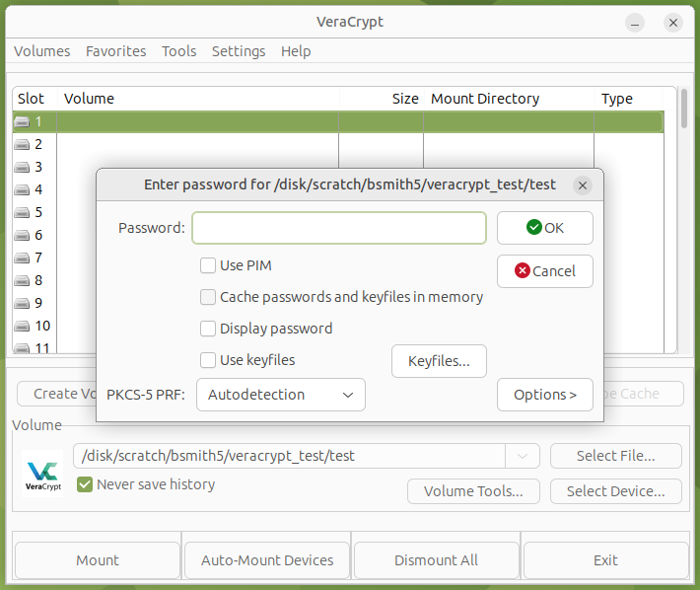This screenshot has width=700, height=590.
Task: Open the Favorites menu
Action: click(x=116, y=51)
